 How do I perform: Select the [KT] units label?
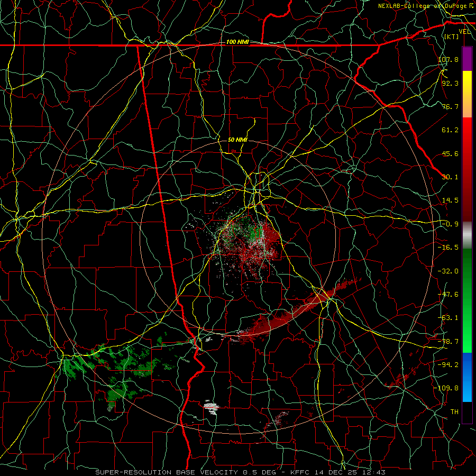(x=452, y=36)
